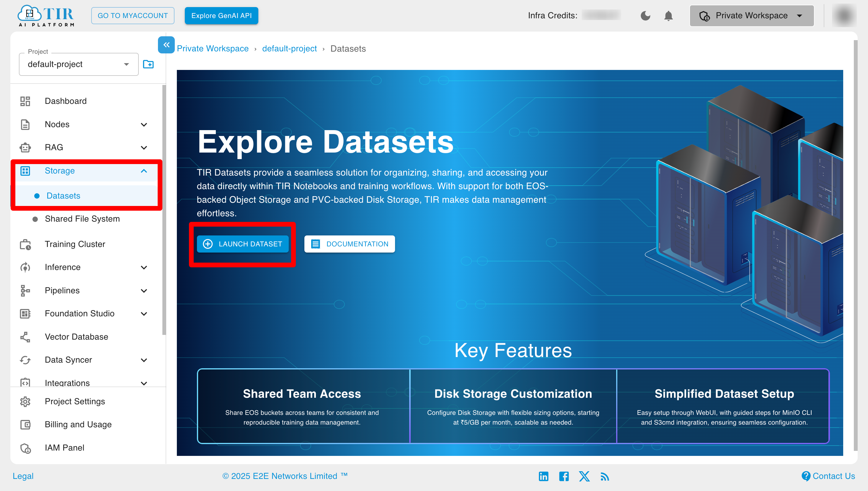This screenshot has width=868, height=491.
Task: Click the Datasets tree item
Action: click(x=63, y=195)
